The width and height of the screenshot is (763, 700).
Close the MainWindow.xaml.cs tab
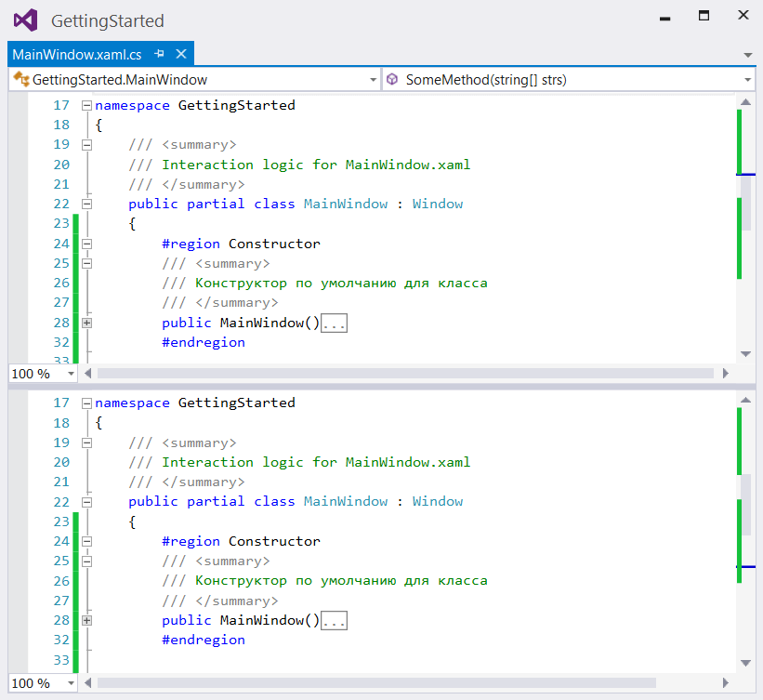181,54
